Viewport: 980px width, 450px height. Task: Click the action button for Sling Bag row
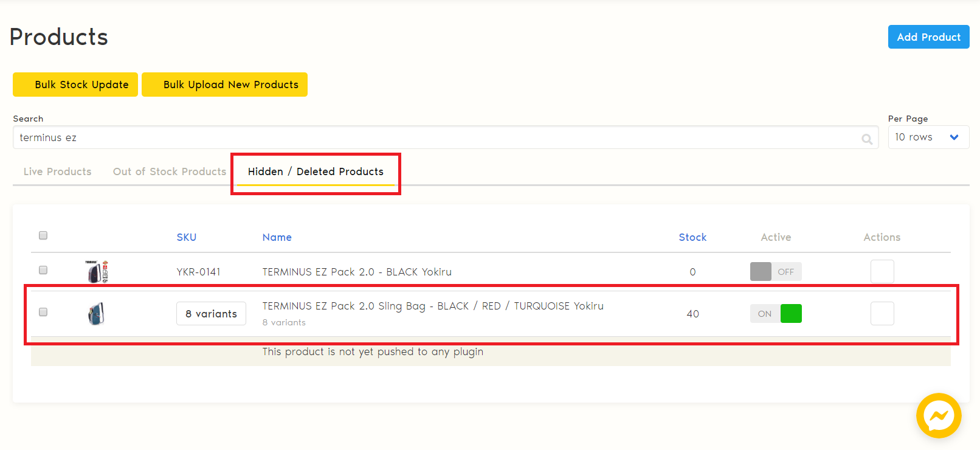pyautogui.click(x=882, y=314)
